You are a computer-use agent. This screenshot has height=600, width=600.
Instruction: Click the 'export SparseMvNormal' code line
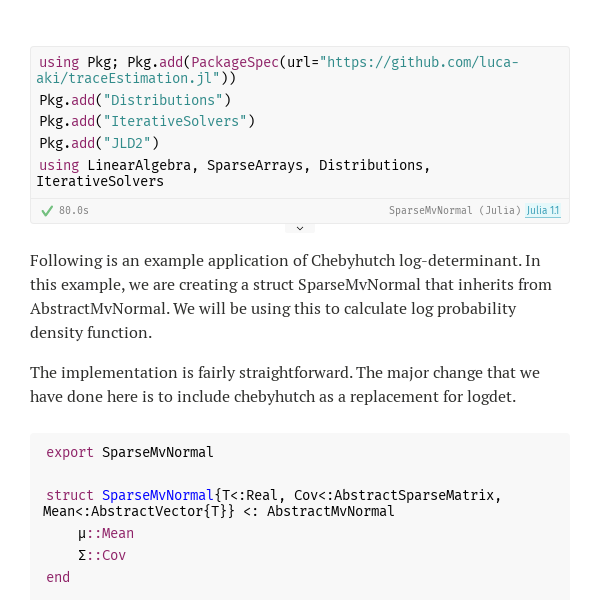tap(130, 452)
